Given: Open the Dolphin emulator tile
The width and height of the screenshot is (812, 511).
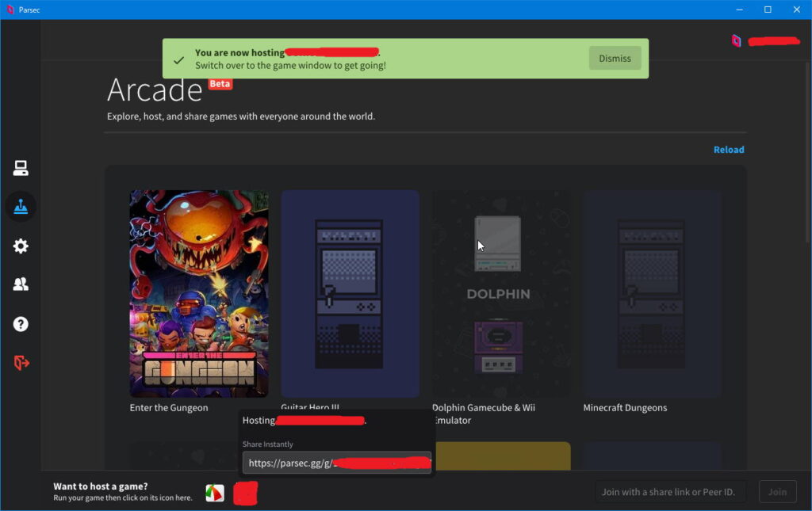Looking at the screenshot, I should click(x=501, y=294).
